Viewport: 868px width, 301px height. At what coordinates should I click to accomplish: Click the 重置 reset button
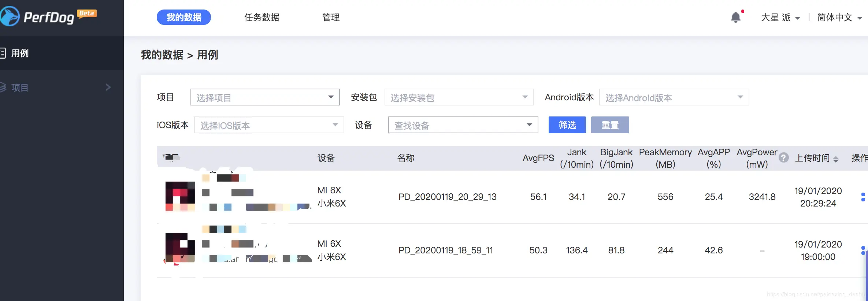[x=610, y=125]
